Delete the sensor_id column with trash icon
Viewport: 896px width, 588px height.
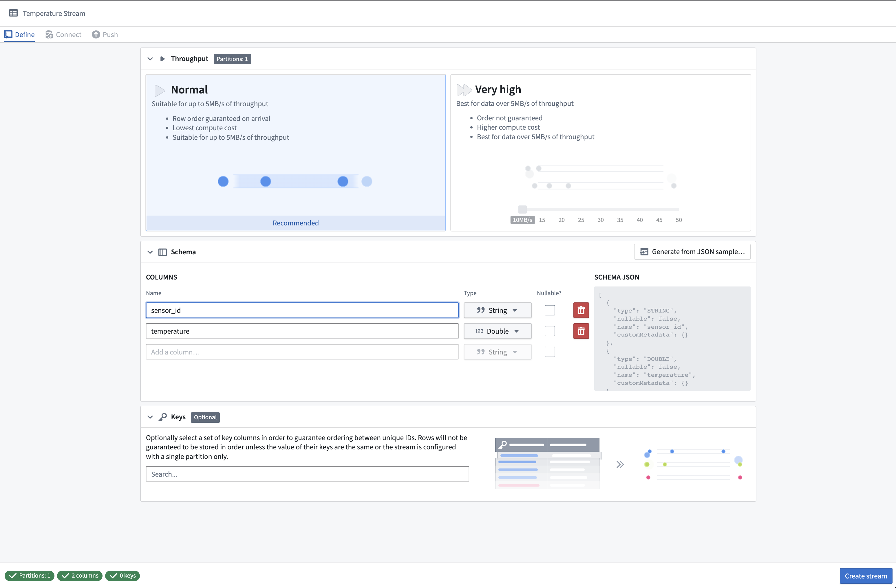(x=581, y=310)
